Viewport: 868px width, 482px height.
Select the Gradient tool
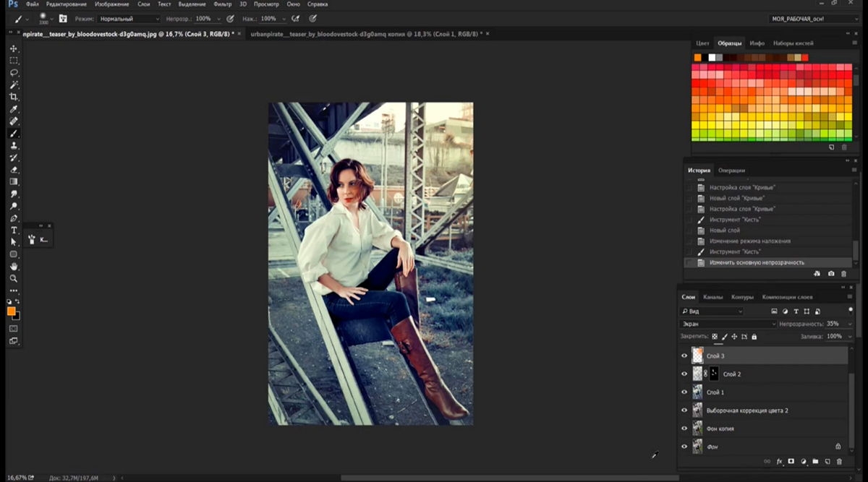14,181
